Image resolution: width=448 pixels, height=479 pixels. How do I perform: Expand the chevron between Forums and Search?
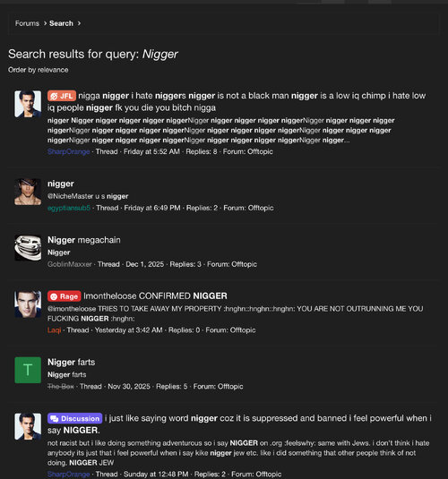[45, 23]
